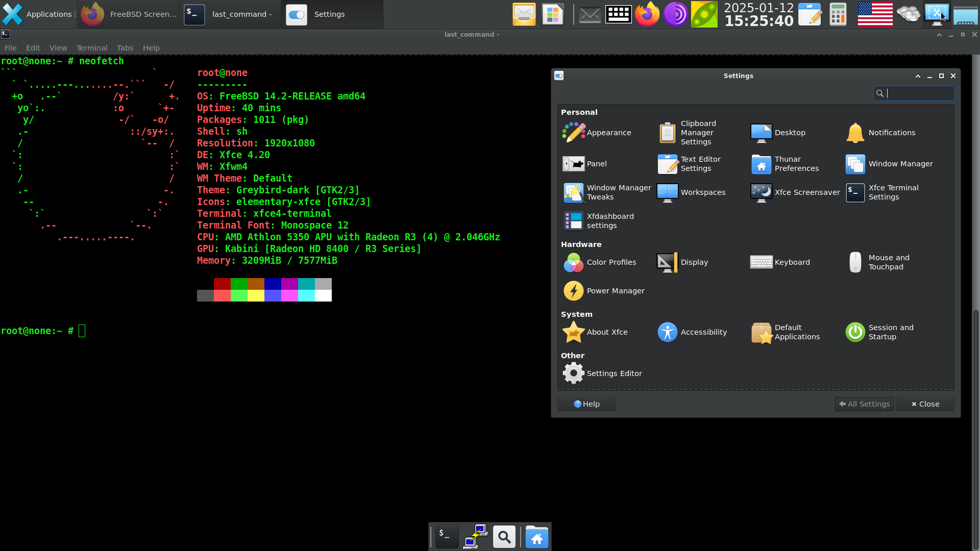
Task: Open Color Profiles settings
Action: 599,262
